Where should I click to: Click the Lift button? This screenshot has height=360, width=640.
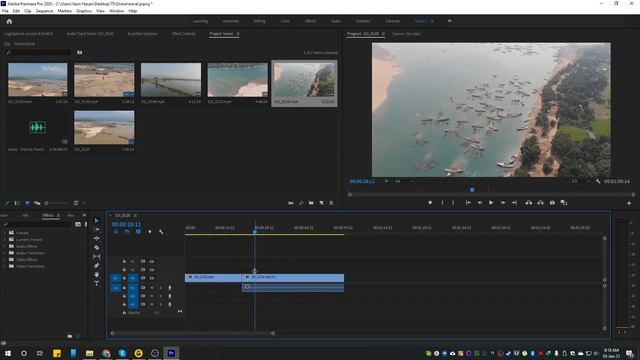click(529, 202)
